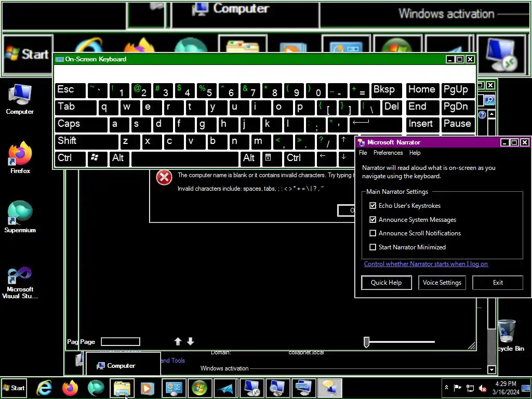
Task: Open Narrator Voice Settings
Action: 442,283
